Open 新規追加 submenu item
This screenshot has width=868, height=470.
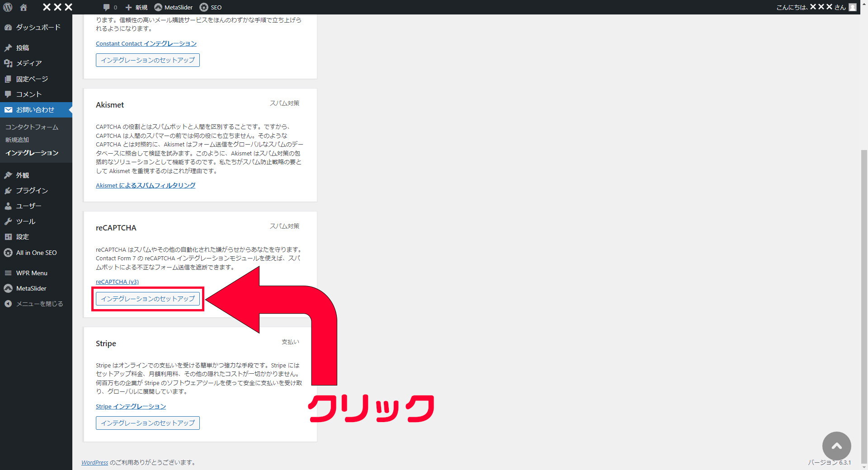point(17,140)
